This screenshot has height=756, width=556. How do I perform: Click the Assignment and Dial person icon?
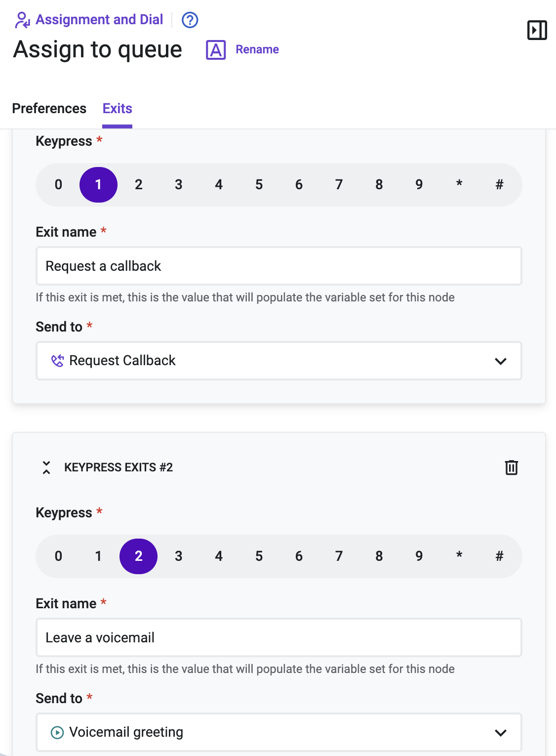pyautogui.click(x=23, y=20)
